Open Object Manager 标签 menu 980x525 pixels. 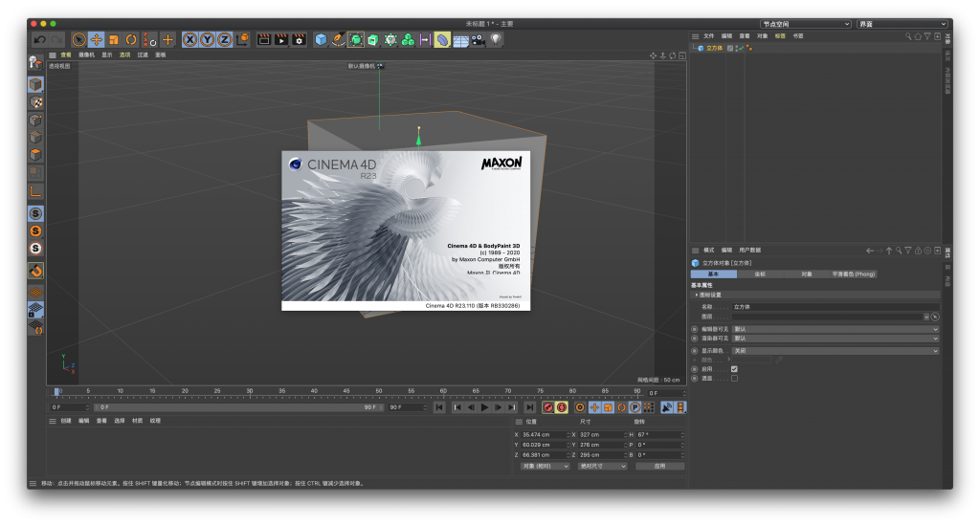(780, 36)
